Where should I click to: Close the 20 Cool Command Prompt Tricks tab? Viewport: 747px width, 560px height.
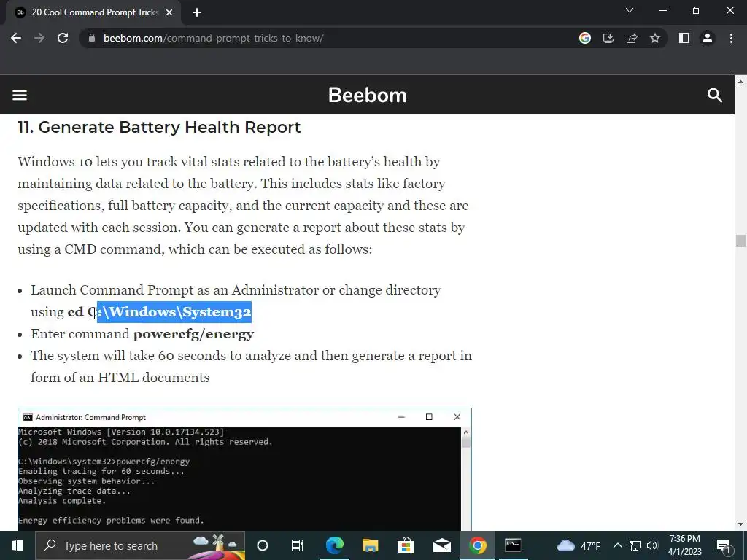pos(169,13)
